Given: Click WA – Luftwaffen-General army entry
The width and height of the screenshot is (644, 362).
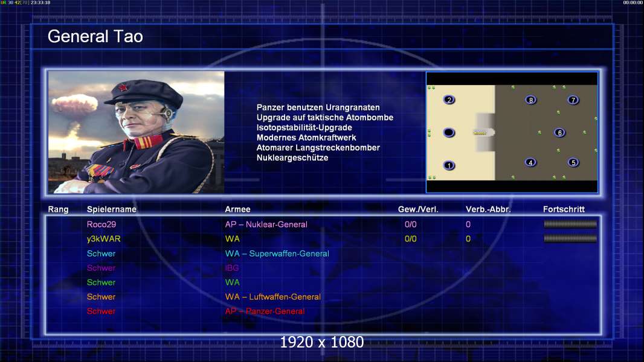Looking at the screenshot, I should (272, 296).
